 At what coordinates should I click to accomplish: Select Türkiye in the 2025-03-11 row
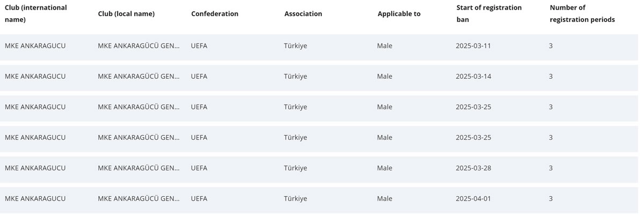296,46
